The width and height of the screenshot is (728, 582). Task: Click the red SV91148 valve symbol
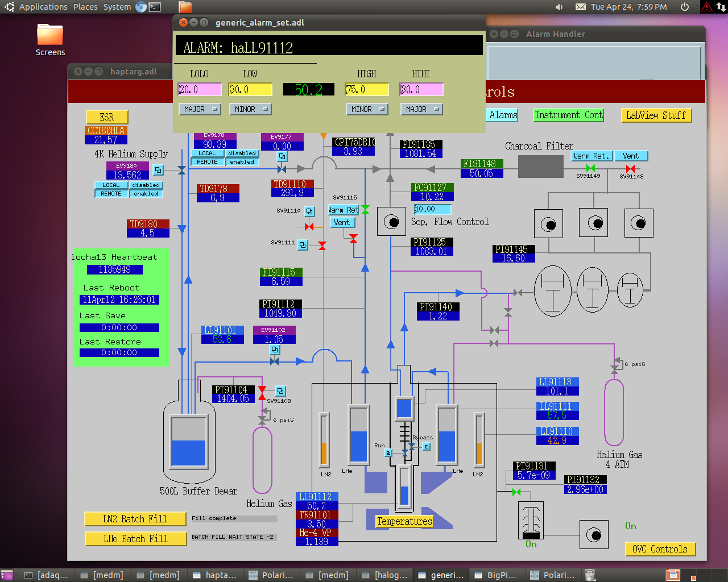(x=630, y=168)
